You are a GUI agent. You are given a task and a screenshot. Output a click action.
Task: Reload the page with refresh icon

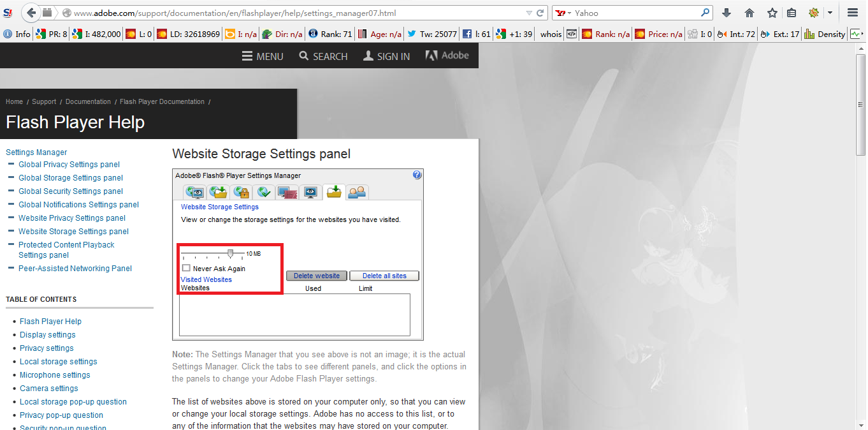pyautogui.click(x=540, y=13)
